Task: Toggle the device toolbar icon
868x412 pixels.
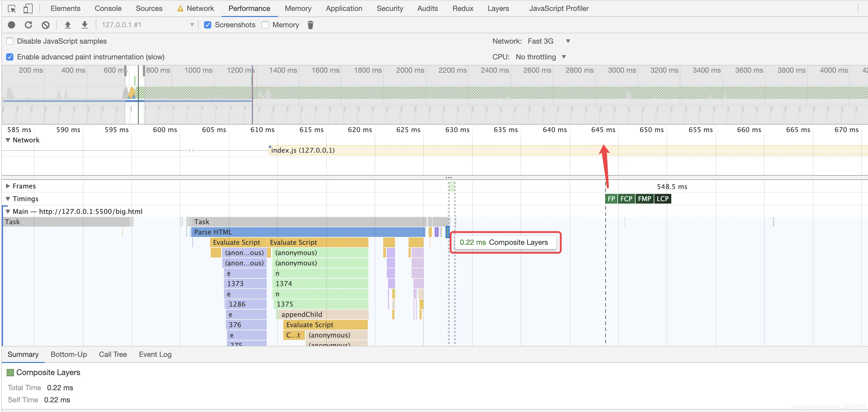Action: point(28,9)
